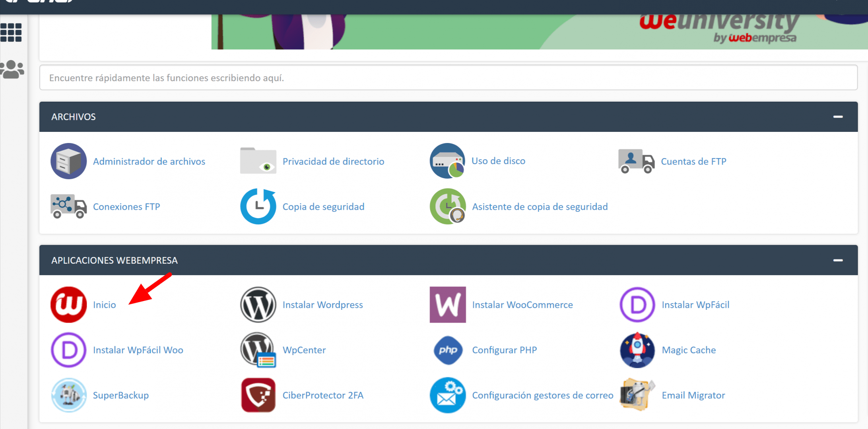Screen dimensions: 868x429
Task: Click Configuración gestores de correo envelope icon
Action: (x=448, y=395)
